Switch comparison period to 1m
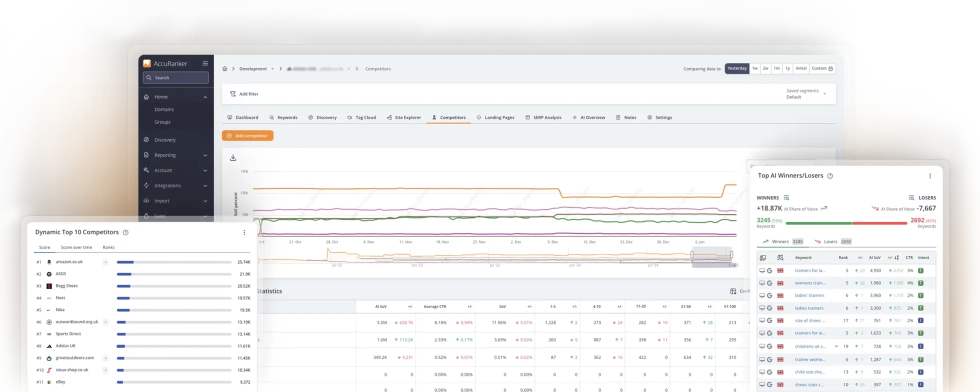Image resolution: width=980 pixels, height=392 pixels. click(776, 68)
